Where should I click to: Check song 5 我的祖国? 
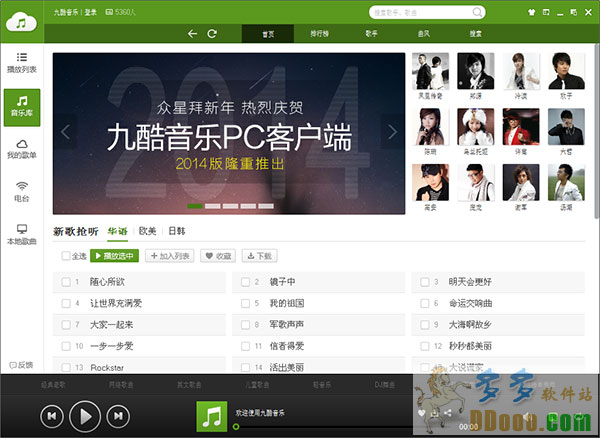[x=245, y=303]
